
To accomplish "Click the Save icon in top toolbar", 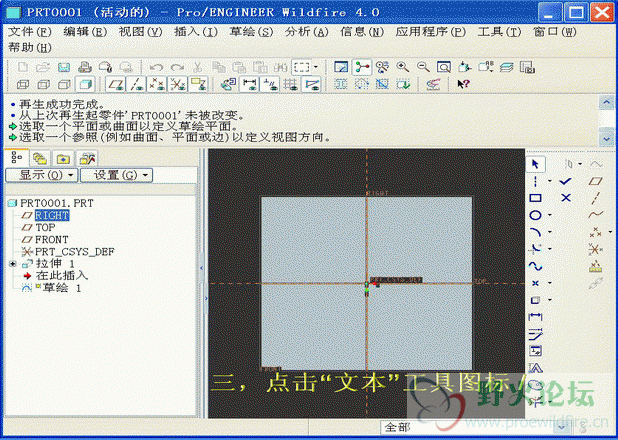I will point(64,67).
